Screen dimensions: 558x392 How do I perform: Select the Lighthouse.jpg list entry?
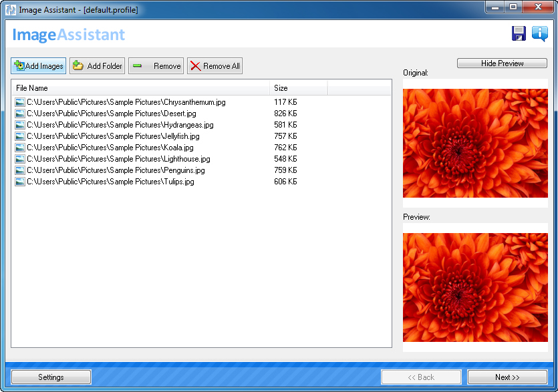point(118,159)
